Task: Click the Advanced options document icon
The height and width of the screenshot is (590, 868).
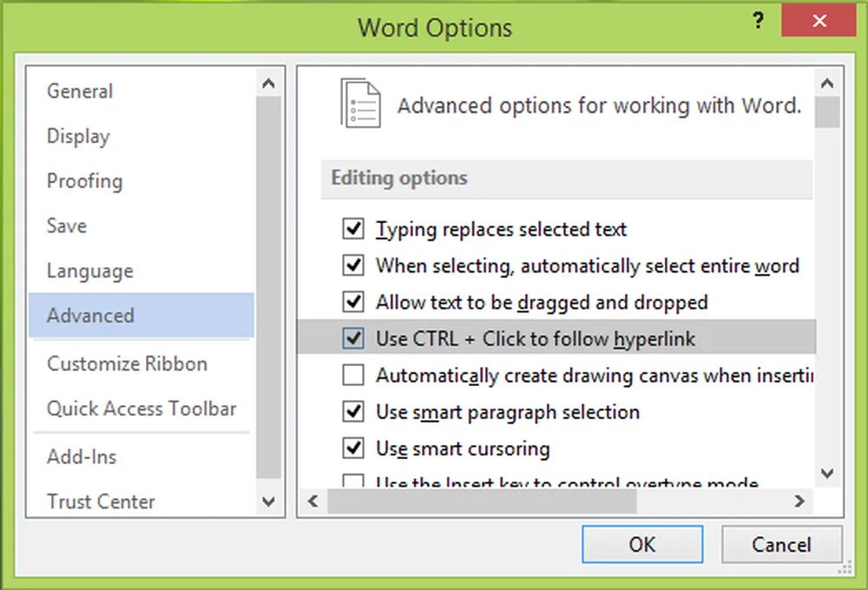Action: [x=360, y=103]
